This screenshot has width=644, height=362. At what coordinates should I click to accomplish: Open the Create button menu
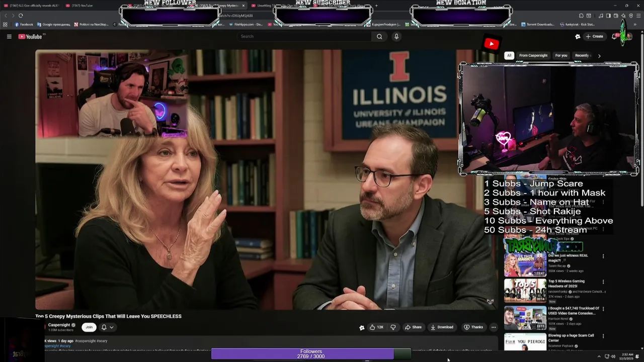point(594,36)
